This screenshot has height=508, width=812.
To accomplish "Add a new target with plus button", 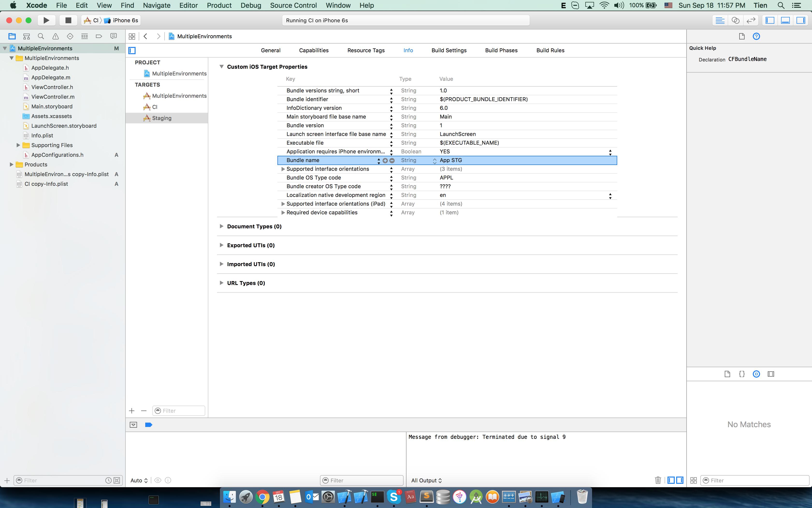I will click(131, 411).
